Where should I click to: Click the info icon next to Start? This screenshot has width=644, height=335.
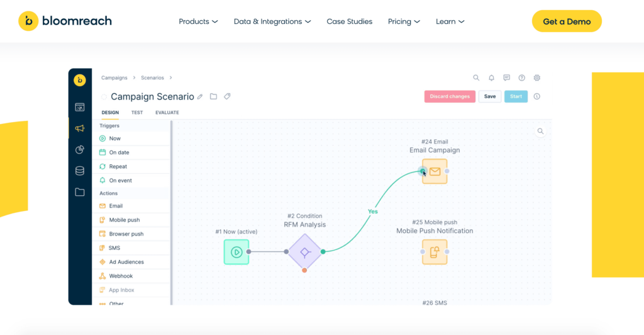[537, 96]
